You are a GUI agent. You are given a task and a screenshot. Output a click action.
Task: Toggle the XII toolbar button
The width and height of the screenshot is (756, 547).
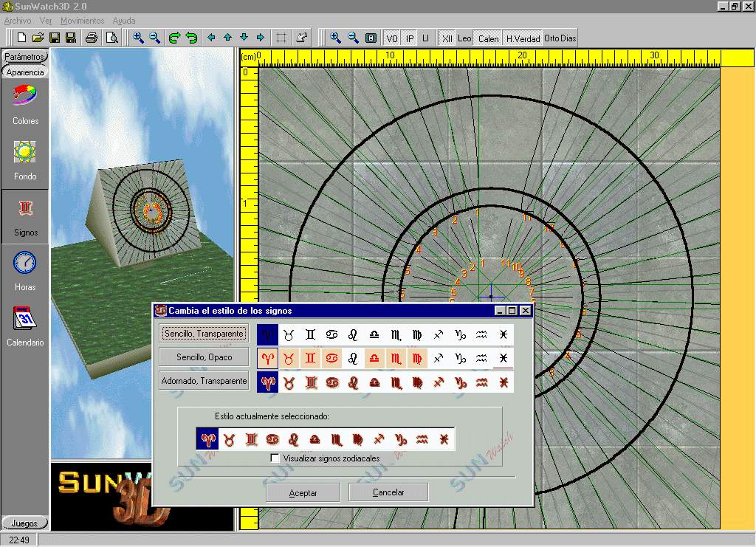[447, 38]
